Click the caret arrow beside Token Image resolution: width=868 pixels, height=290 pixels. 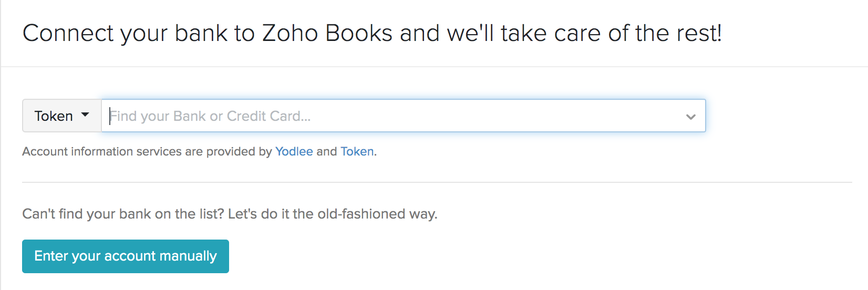[x=85, y=115]
